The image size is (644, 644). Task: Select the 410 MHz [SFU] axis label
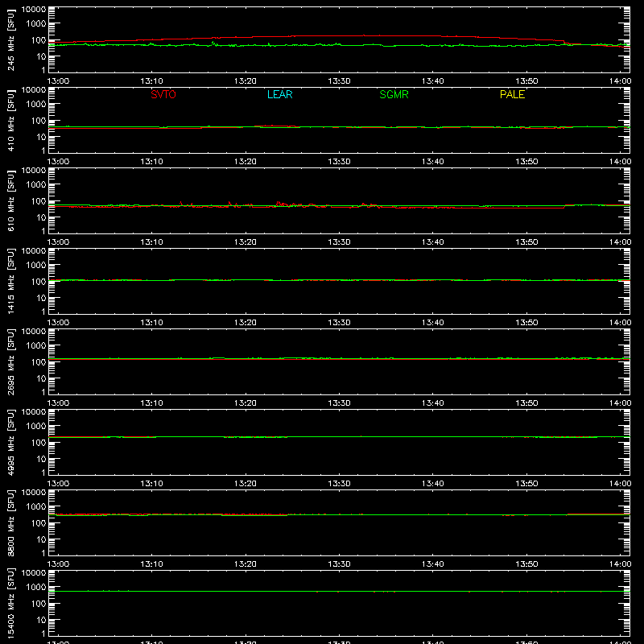pyautogui.click(x=10, y=120)
